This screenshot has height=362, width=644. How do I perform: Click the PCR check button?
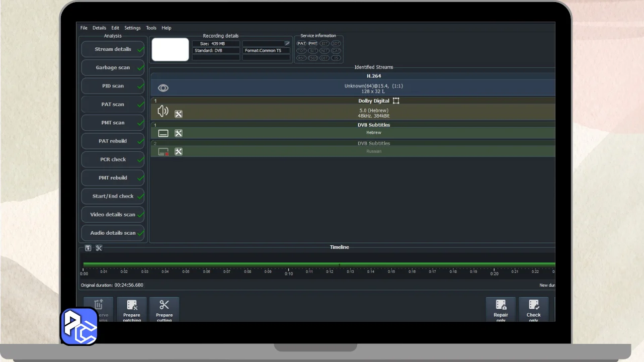pyautogui.click(x=113, y=159)
